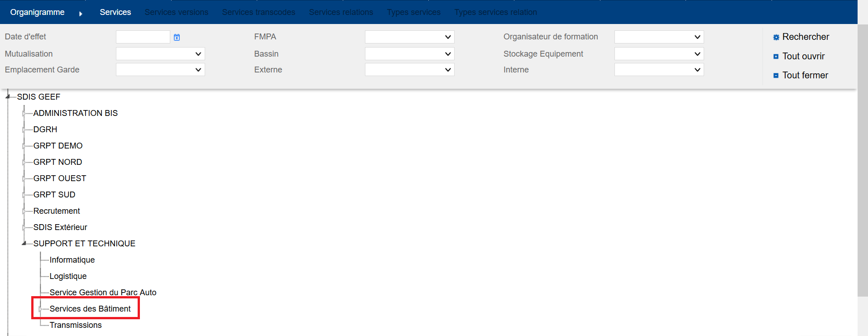Click the calendar icon beside Date d'effet

177,37
